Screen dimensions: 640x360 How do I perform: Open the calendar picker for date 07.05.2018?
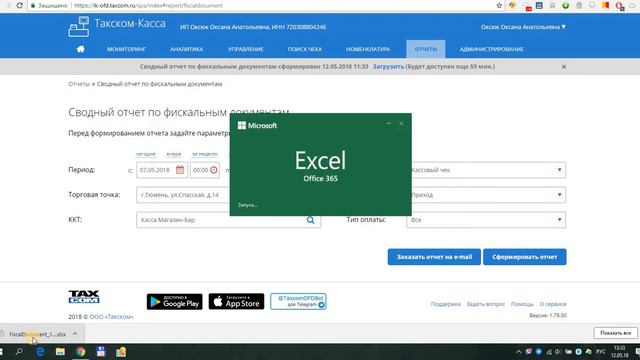point(180,170)
